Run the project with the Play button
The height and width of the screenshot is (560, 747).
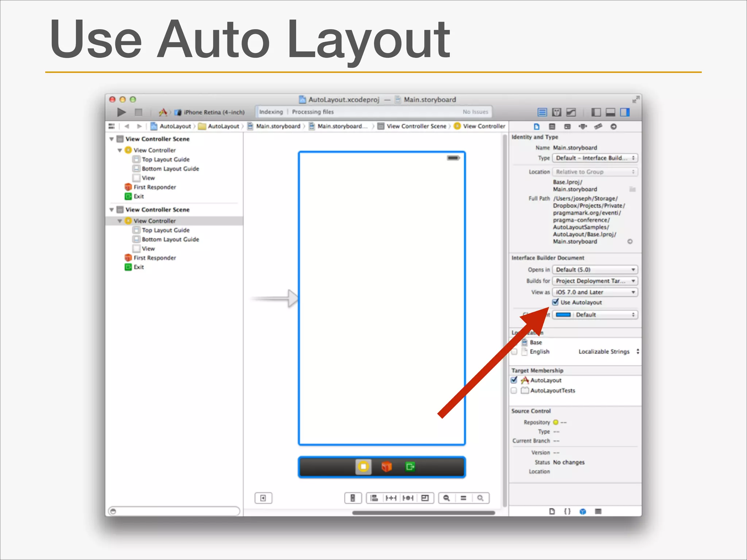(x=121, y=112)
